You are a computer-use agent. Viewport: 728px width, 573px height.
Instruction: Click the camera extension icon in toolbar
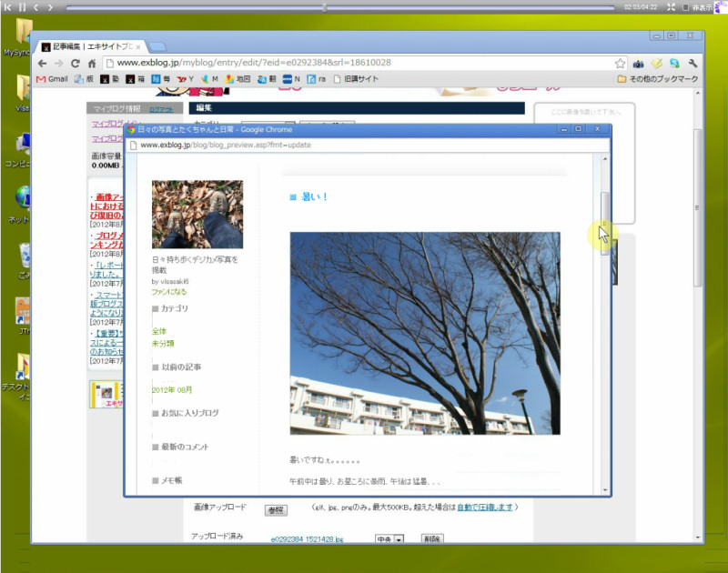(639, 63)
